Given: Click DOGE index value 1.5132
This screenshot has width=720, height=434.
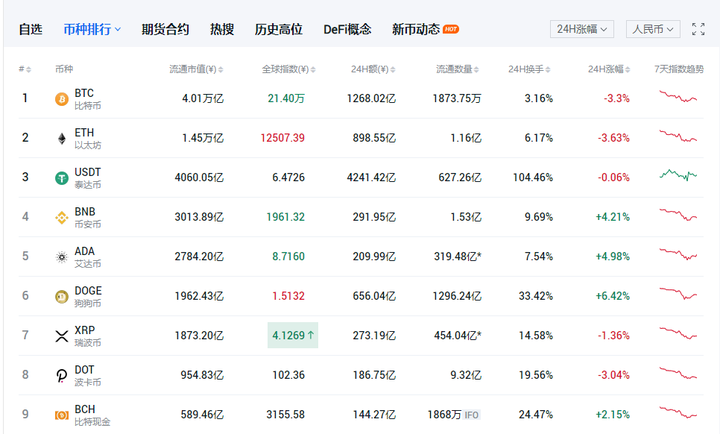Looking at the screenshot, I should tap(288, 296).
